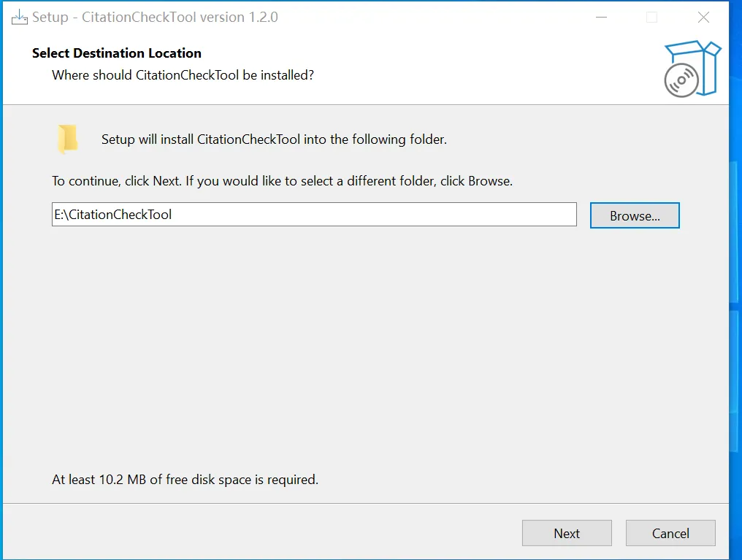742x560 pixels.
Task: Click the "Where should CitationCheckTool be installed?" text
Action: [183, 75]
